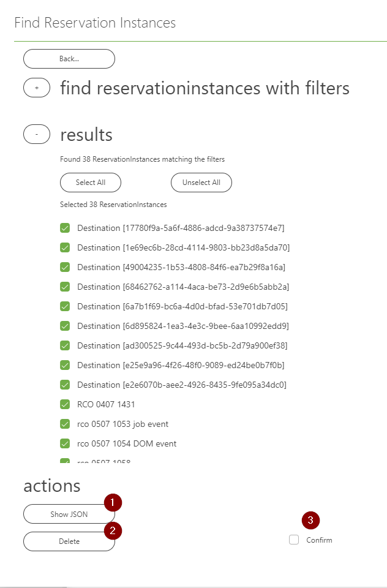
Task: Uncheck Destination 6a7b1f69-bc6a-4d0d checkbox
Action: tap(65, 306)
